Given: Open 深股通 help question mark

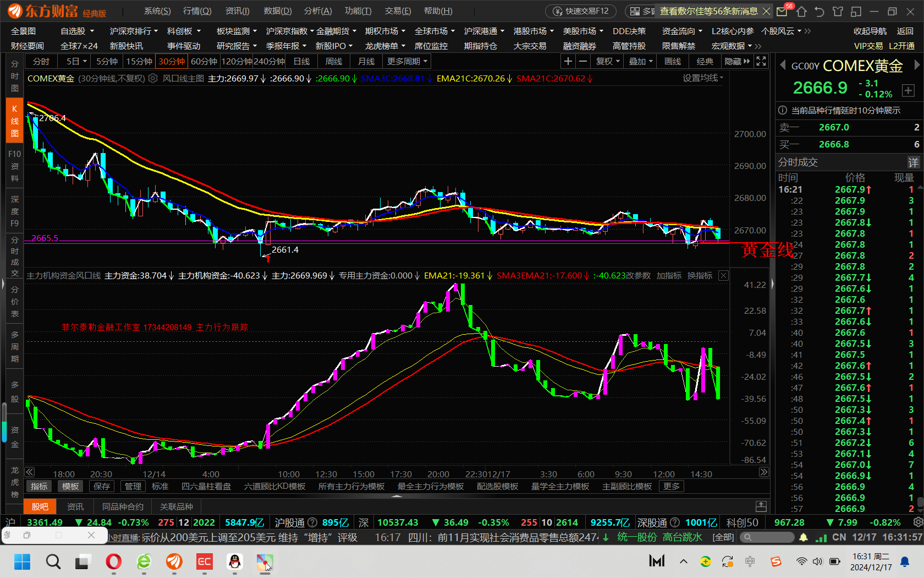Looking at the screenshot, I should click(675, 522).
